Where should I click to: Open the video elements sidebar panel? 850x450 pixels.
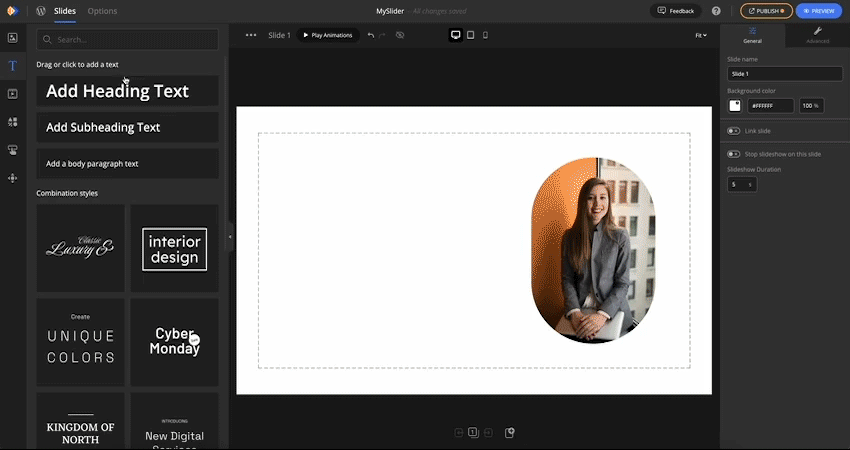pos(12,94)
